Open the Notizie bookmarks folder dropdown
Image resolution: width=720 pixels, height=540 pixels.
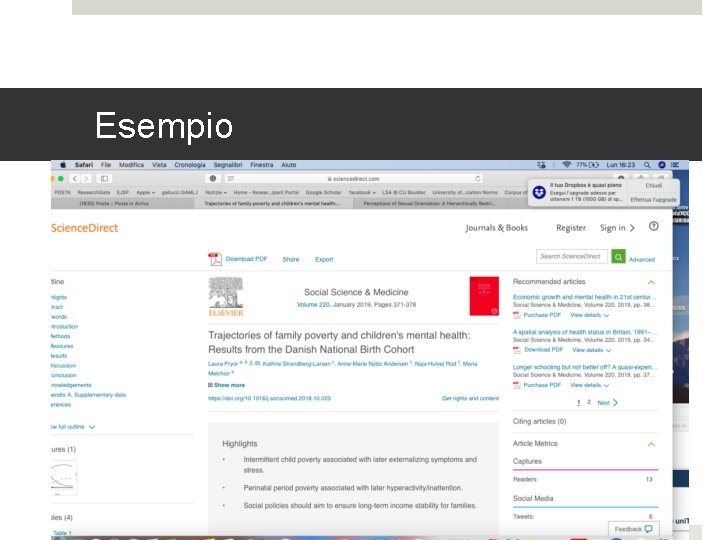(x=216, y=192)
